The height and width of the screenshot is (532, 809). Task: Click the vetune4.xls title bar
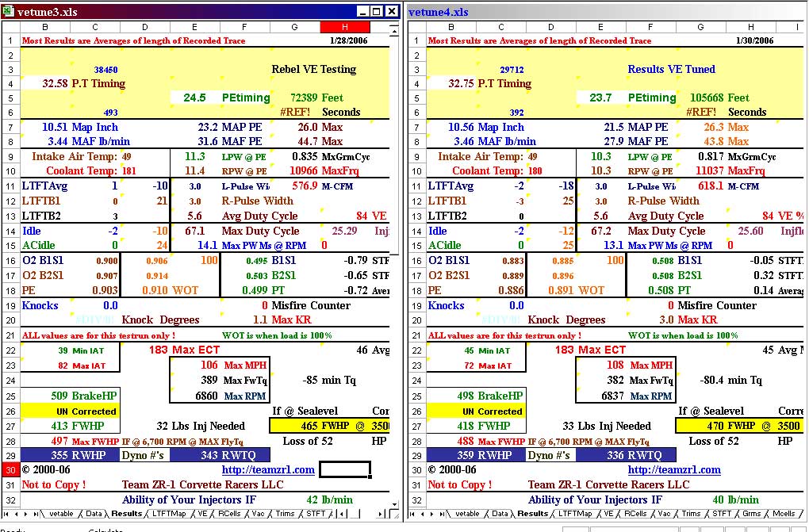pos(606,12)
